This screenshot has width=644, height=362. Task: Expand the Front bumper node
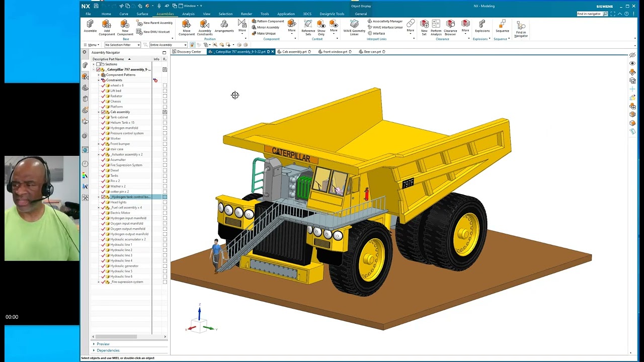tap(99, 144)
